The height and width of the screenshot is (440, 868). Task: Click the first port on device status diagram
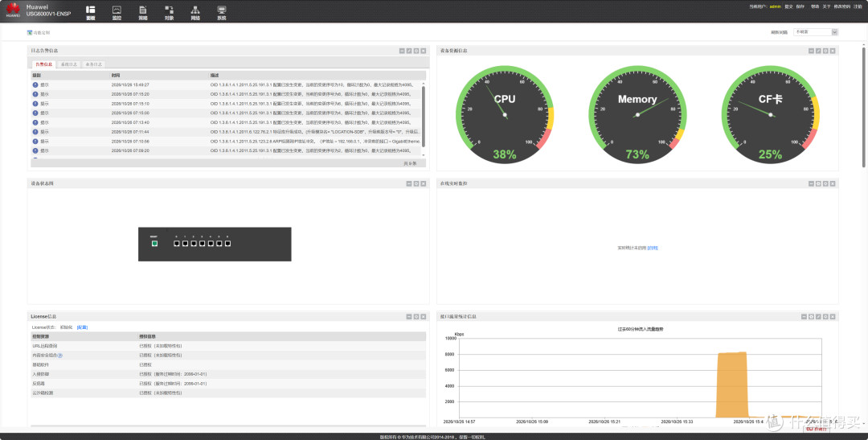177,244
